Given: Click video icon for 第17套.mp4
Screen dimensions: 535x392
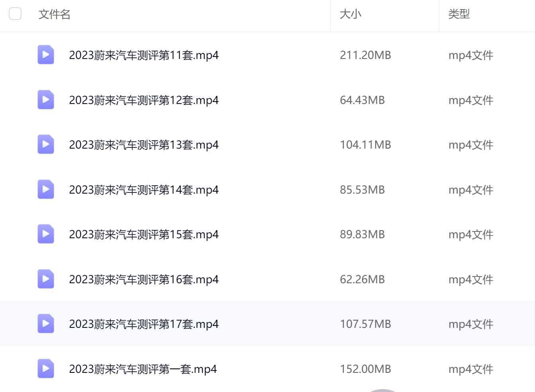Looking at the screenshot, I should [x=46, y=324].
